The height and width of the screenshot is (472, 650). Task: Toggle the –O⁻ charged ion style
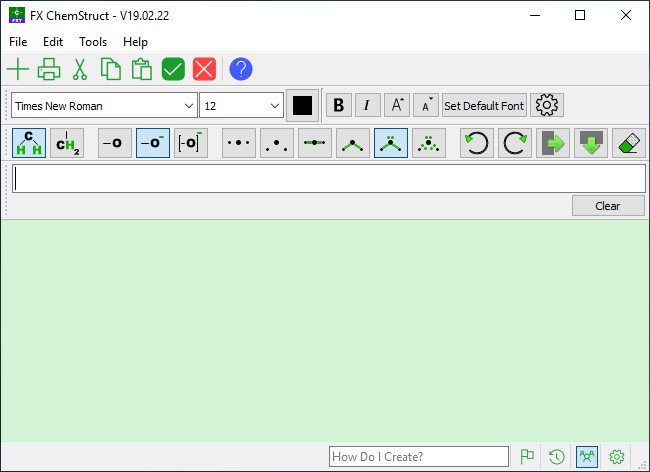click(x=153, y=143)
